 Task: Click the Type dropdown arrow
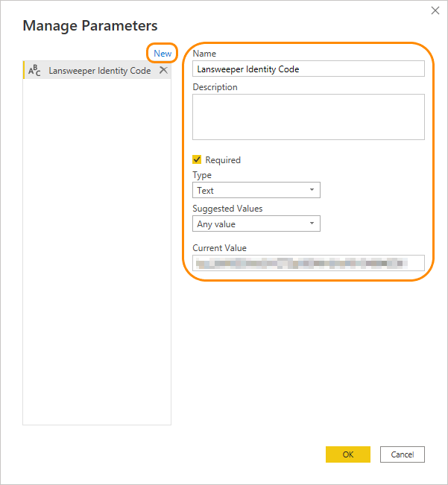pyautogui.click(x=312, y=191)
